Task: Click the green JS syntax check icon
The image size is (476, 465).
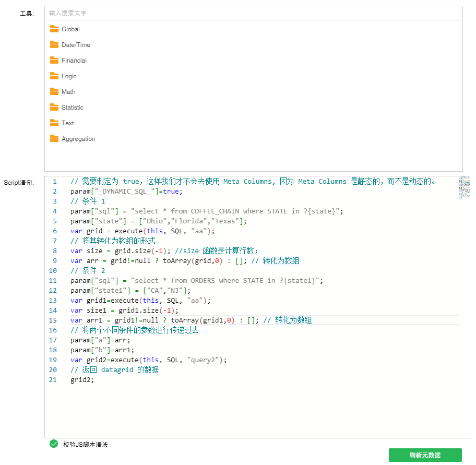Action: pyautogui.click(x=53, y=444)
